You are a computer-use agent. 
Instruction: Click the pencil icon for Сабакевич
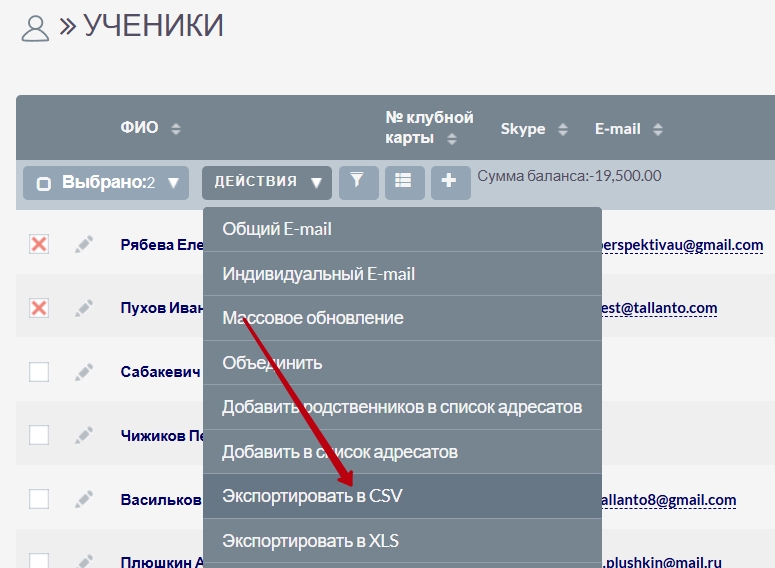pos(84,372)
